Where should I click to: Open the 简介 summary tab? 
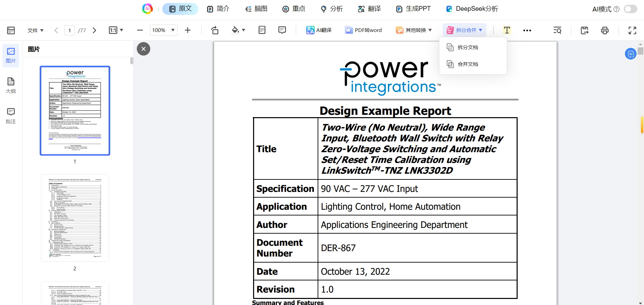click(x=218, y=9)
